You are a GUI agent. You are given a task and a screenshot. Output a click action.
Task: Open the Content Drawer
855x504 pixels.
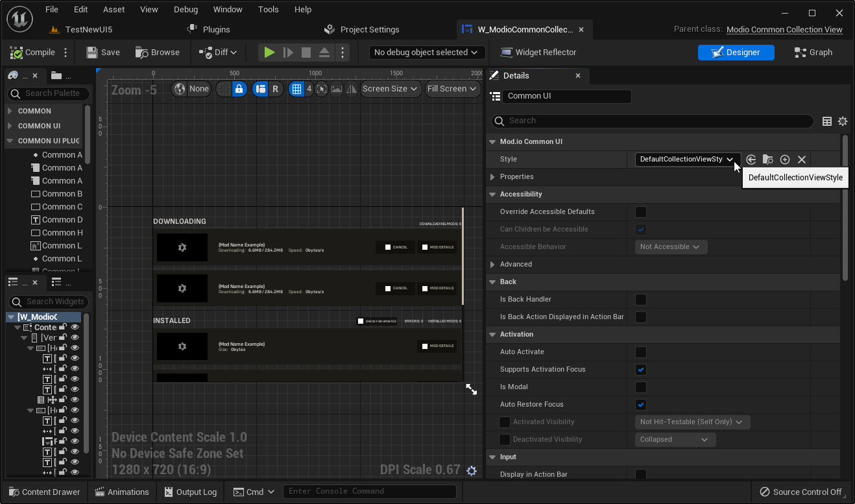click(x=43, y=492)
